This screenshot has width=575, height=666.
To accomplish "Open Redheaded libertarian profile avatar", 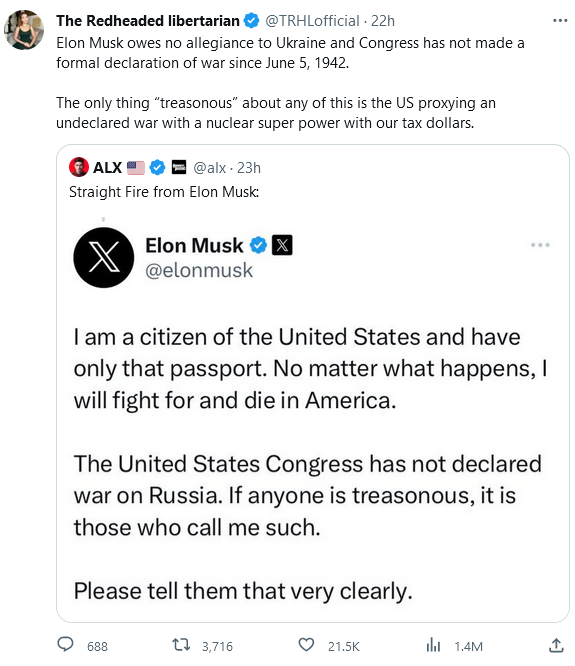I will coord(24,30).
